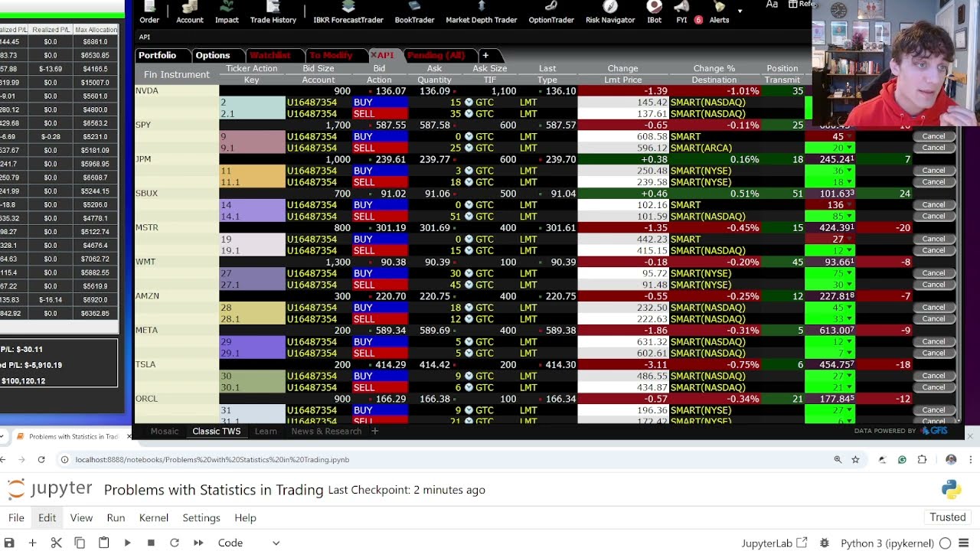This screenshot has height=551, width=980.
Task: Cancel the SBUX BUY order
Action: pyautogui.click(x=934, y=205)
